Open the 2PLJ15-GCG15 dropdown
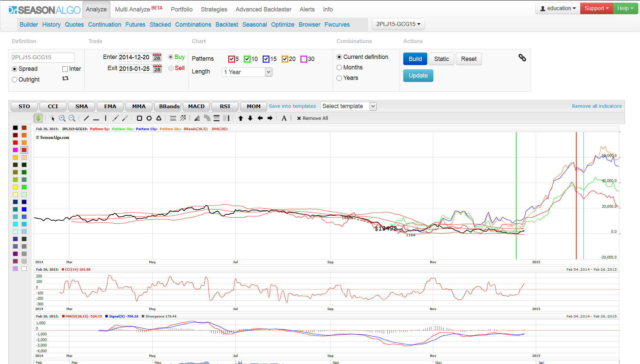The height and width of the screenshot is (364, 640). pyautogui.click(x=398, y=24)
